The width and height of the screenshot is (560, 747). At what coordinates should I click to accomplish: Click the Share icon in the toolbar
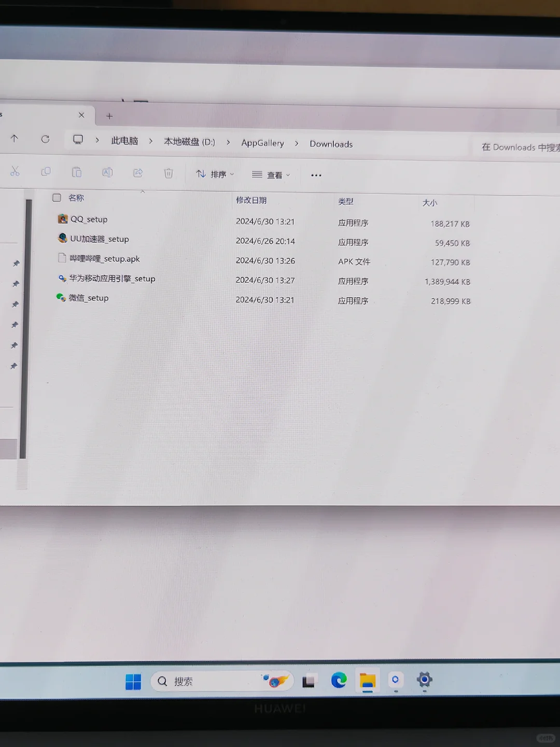coord(138,172)
